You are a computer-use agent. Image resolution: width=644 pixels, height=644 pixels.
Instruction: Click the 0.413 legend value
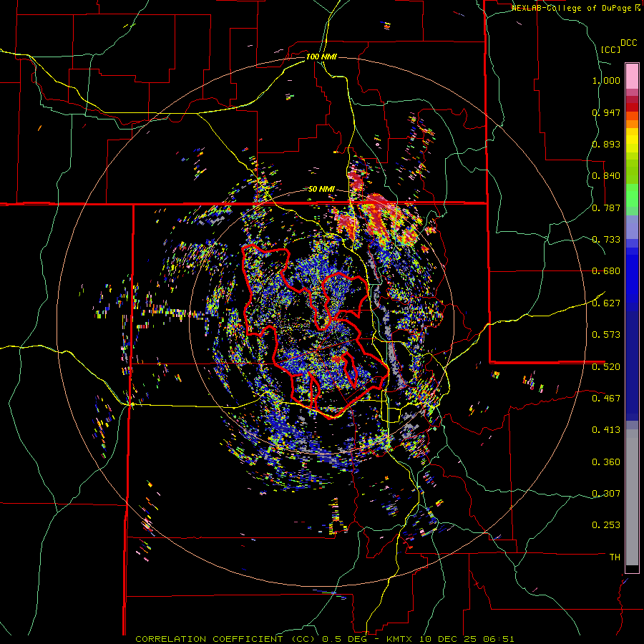[x=606, y=430]
